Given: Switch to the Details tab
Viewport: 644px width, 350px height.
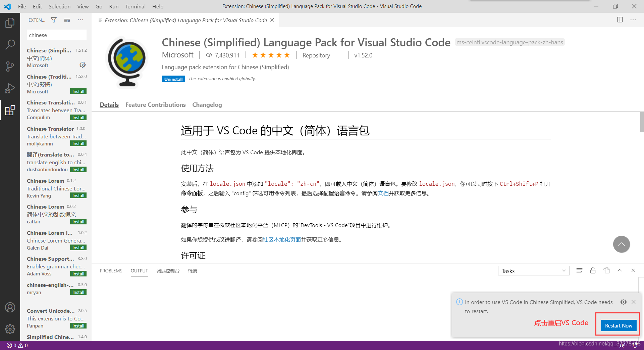Looking at the screenshot, I should (x=109, y=105).
